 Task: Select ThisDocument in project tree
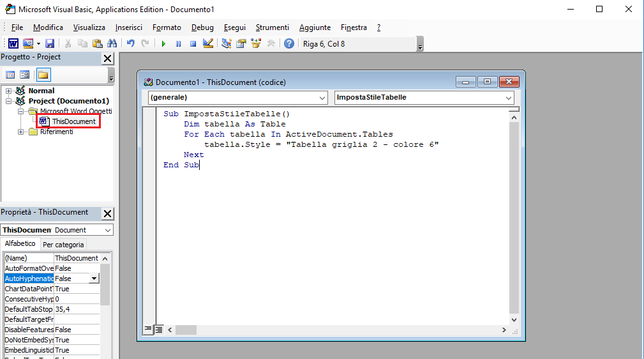pos(73,121)
